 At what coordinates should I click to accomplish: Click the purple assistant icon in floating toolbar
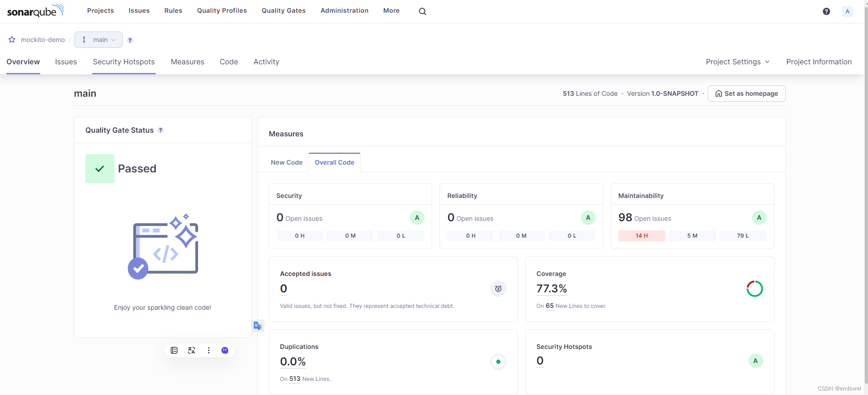tap(225, 350)
